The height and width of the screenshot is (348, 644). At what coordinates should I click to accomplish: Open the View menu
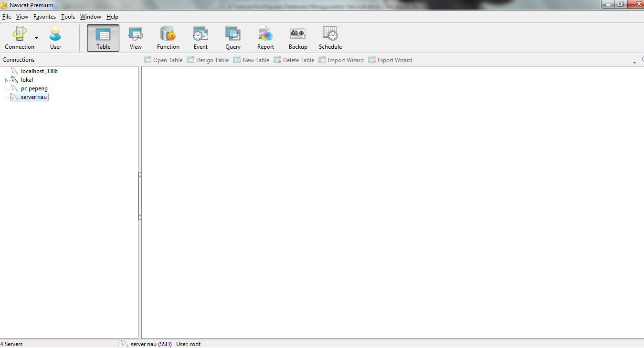(x=22, y=17)
